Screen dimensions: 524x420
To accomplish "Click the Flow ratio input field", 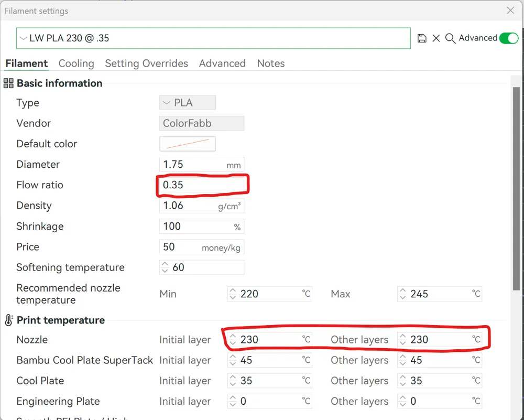I will [x=202, y=185].
